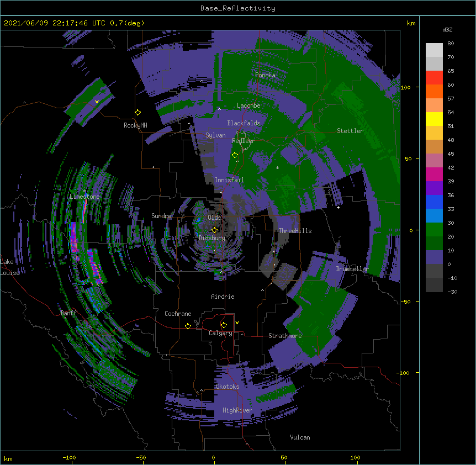Click the dBZ legend heading
The height and width of the screenshot is (465, 476).
tap(447, 29)
